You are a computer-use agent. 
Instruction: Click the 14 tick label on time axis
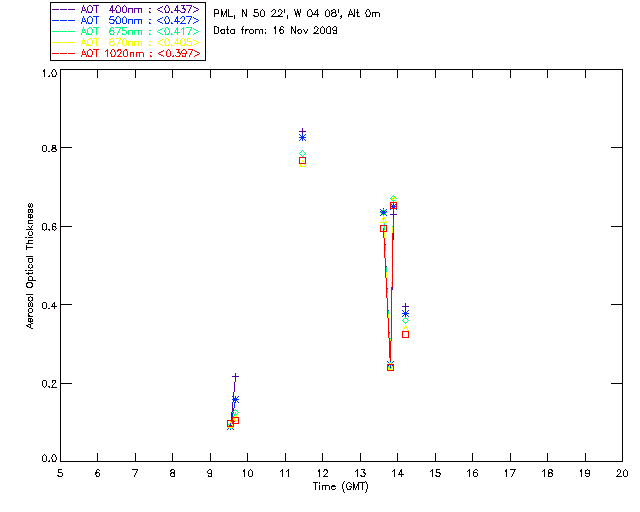tap(398, 473)
